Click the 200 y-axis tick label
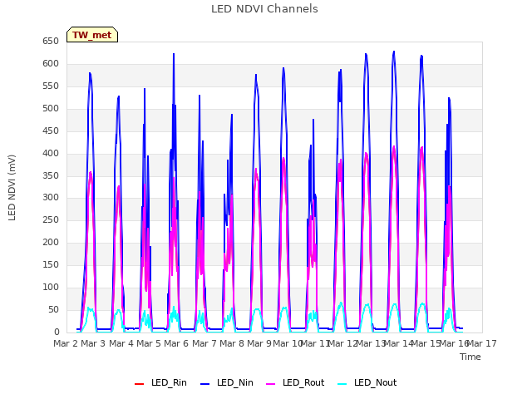Screen dimensions: 532x399 coord(51,242)
